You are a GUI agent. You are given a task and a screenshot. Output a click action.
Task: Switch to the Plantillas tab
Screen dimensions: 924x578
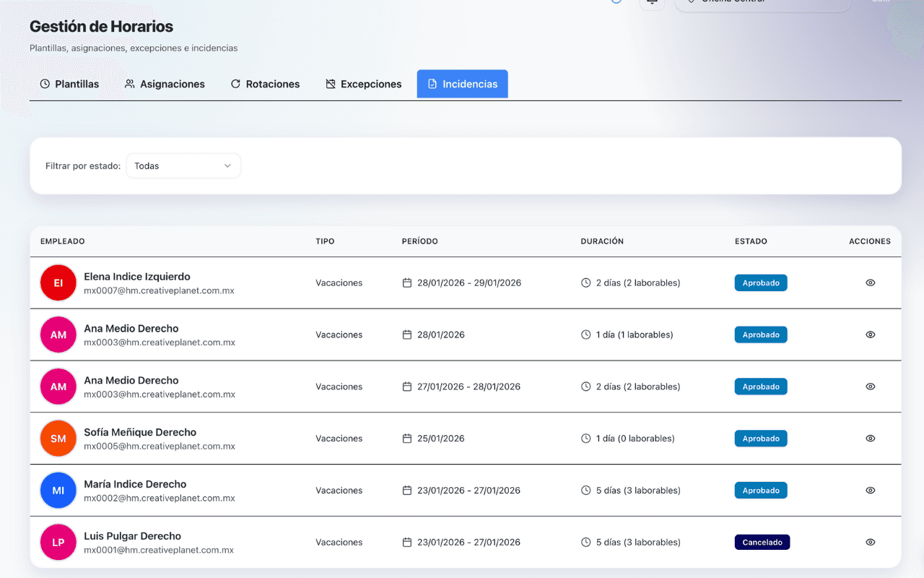(69, 84)
